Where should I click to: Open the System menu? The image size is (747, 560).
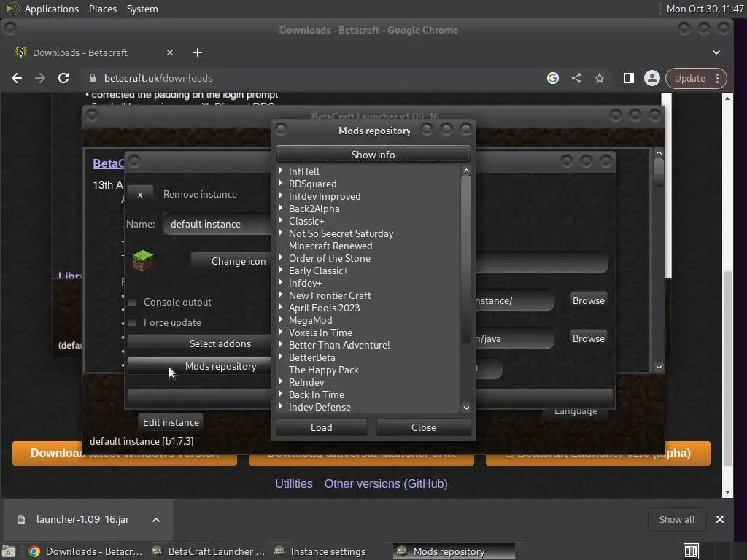click(x=142, y=9)
